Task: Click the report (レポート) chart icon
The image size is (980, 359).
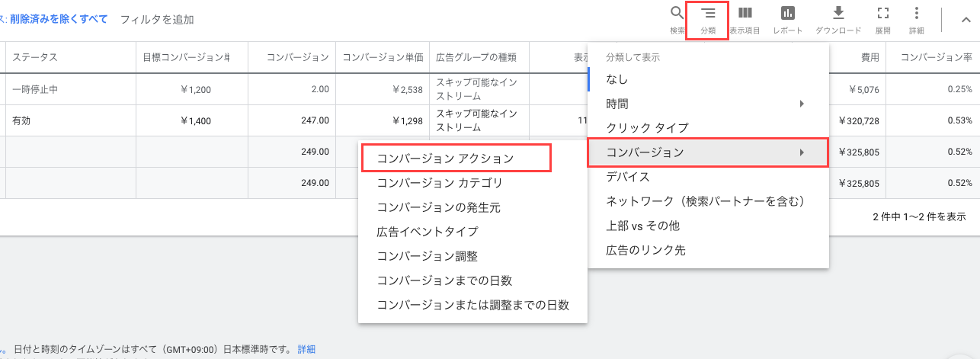Action: click(x=787, y=14)
